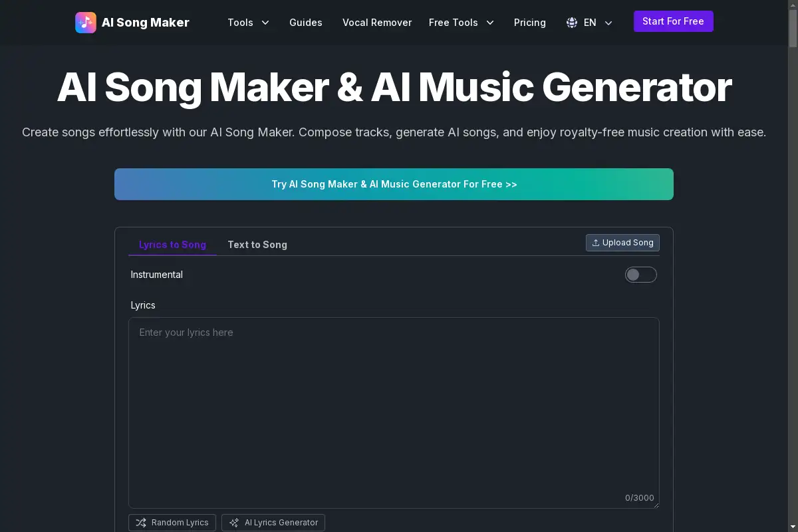The width and height of the screenshot is (798, 532).
Task: Click the globe language icon
Action: [572, 23]
